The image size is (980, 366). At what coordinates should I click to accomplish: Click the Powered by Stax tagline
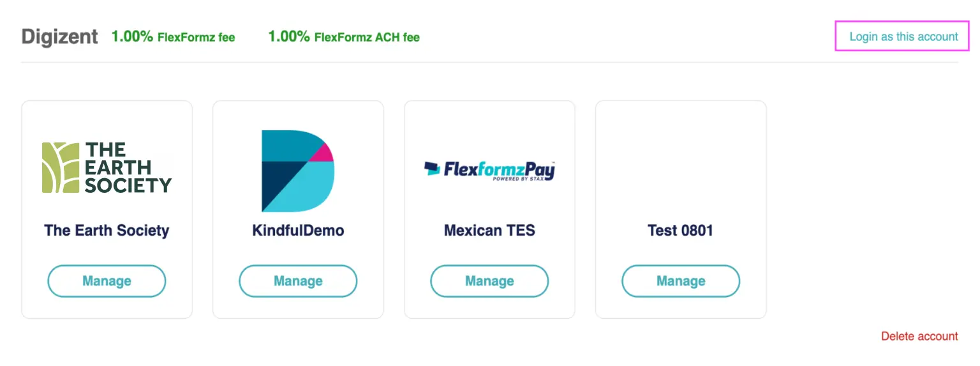(523, 179)
